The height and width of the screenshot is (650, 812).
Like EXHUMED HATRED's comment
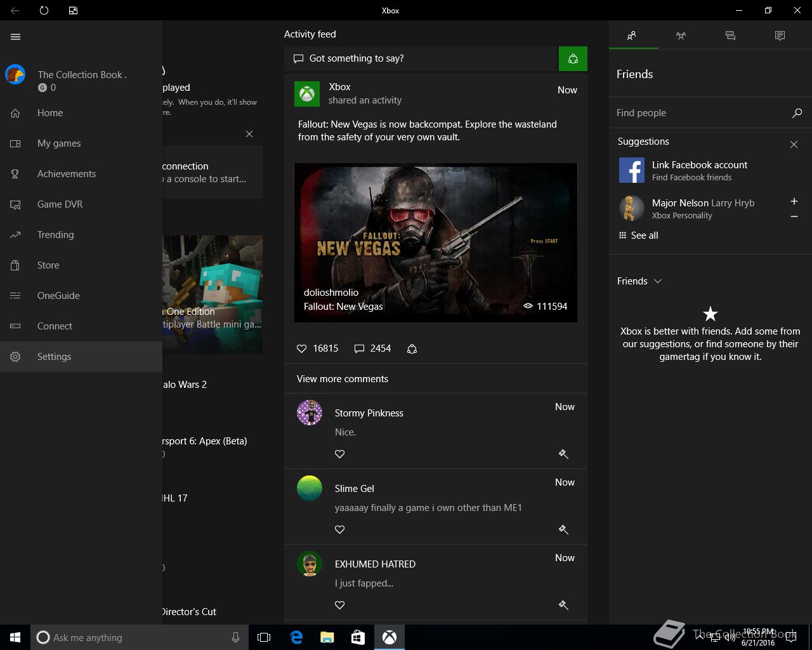tap(340, 605)
